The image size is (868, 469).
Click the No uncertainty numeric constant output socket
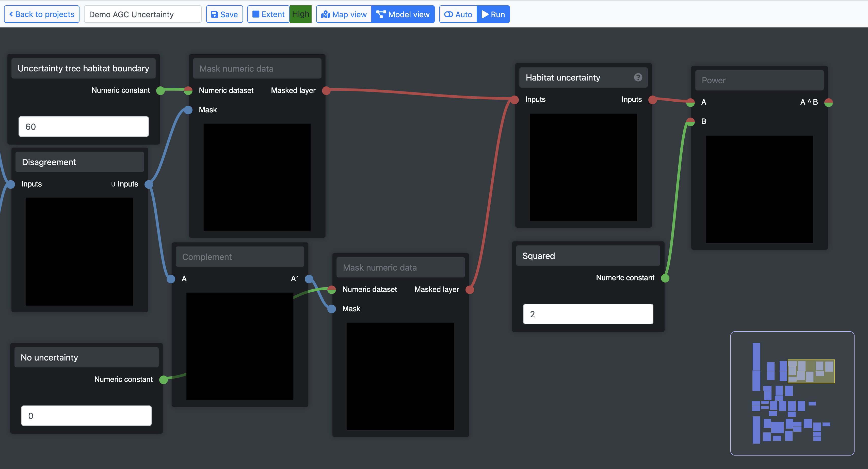164,380
